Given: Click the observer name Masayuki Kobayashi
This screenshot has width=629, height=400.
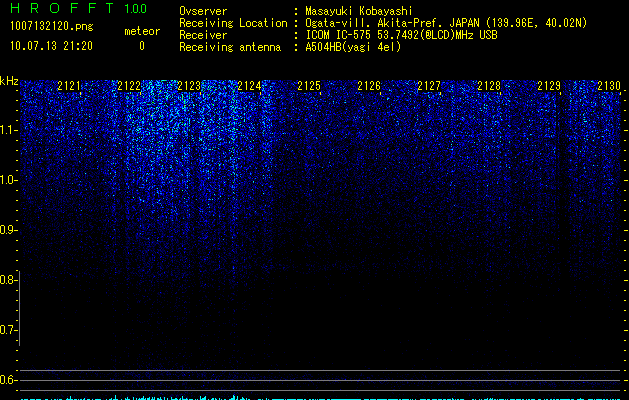Looking at the screenshot, I should tap(359, 12).
